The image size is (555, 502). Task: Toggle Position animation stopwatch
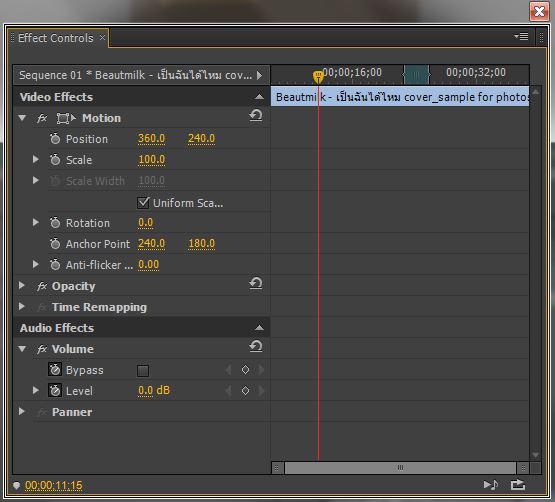(x=55, y=139)
